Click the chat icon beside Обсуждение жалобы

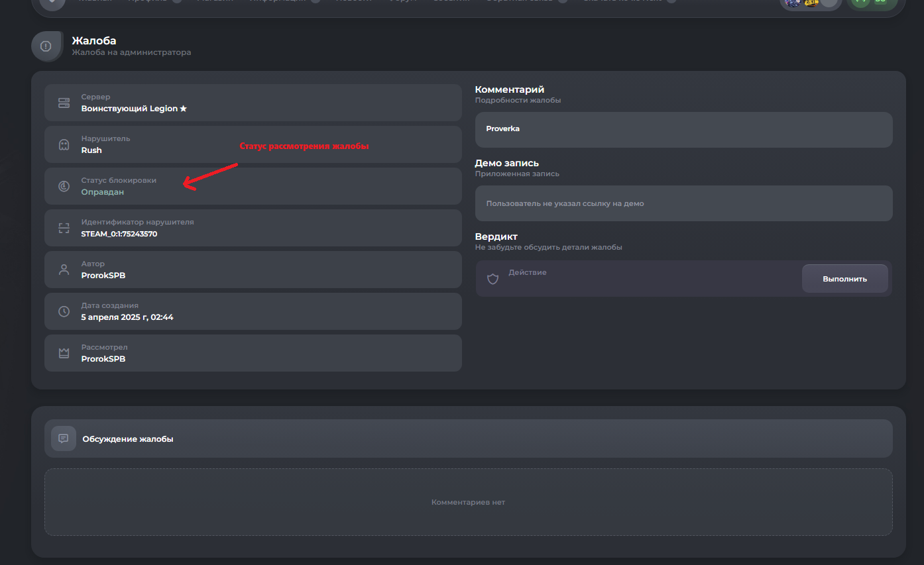pyautogui.click(x=64, y=438)
